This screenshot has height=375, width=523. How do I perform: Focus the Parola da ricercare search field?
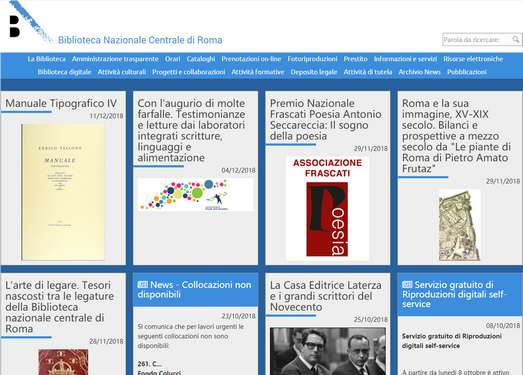tap(477, 40)
